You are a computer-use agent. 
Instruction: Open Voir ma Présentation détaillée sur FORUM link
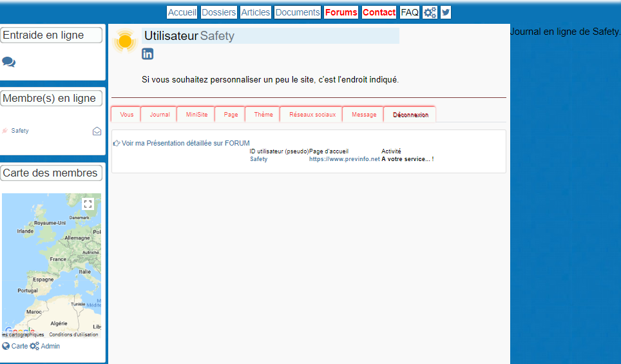pos(186,143)
